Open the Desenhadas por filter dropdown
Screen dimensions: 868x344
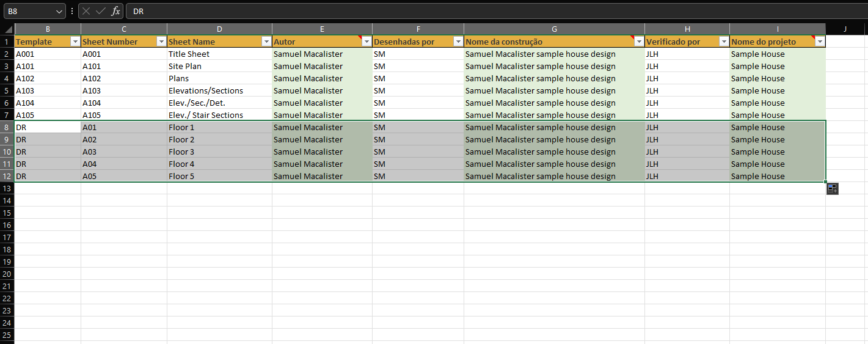point(458,42)
